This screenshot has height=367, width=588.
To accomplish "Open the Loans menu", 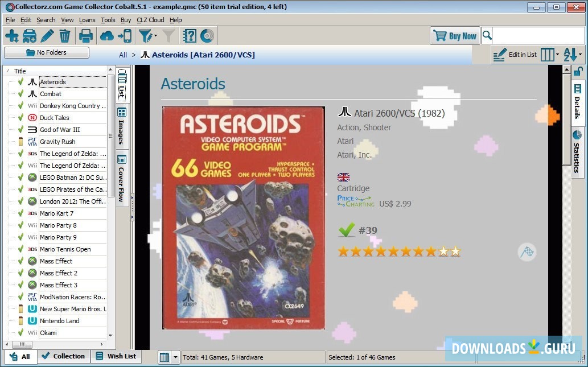I will click(x=87, y=20).
